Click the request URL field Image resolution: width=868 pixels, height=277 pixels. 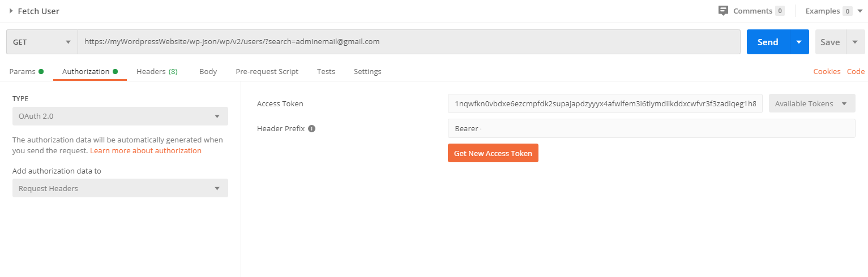coord(409,42)
